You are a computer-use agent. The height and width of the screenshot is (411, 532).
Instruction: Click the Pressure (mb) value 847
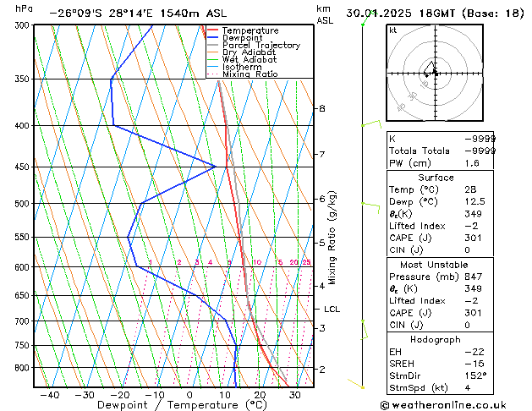click(473, 277)
